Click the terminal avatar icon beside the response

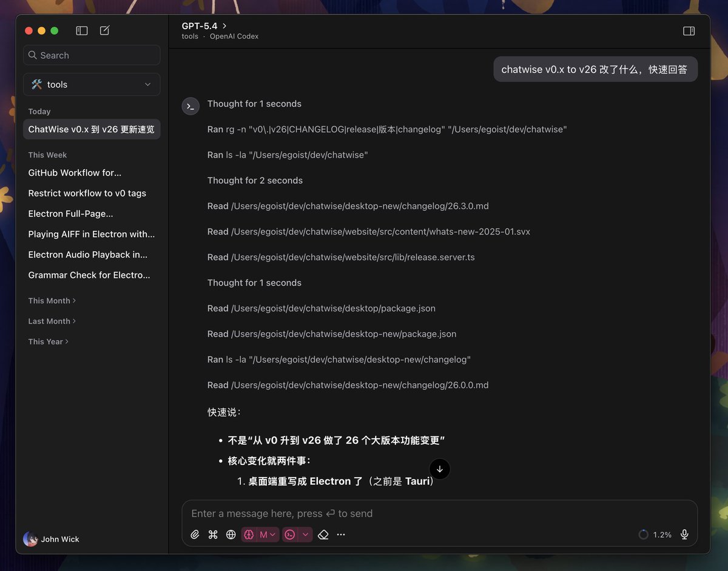190,106
